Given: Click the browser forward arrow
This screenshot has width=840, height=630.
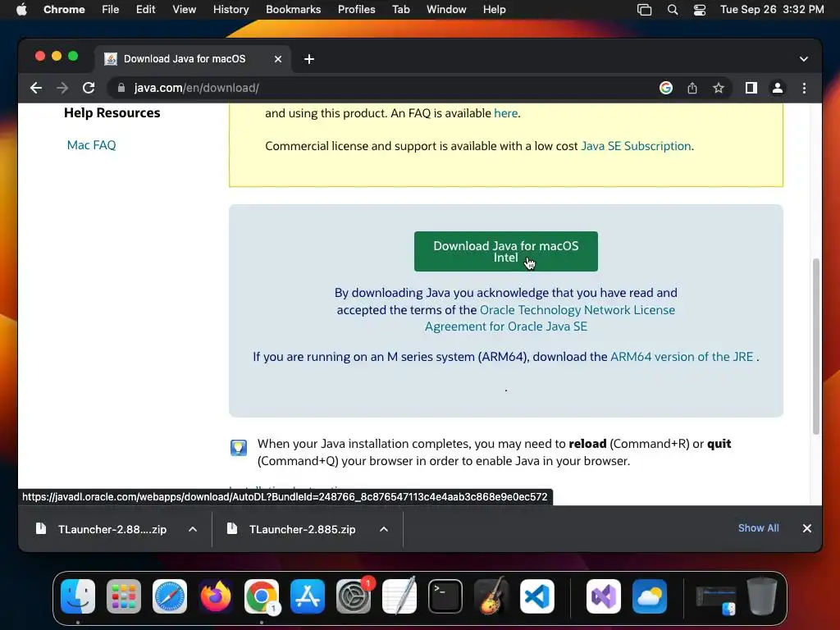Looking at the screenshot, I should point(62,88).
